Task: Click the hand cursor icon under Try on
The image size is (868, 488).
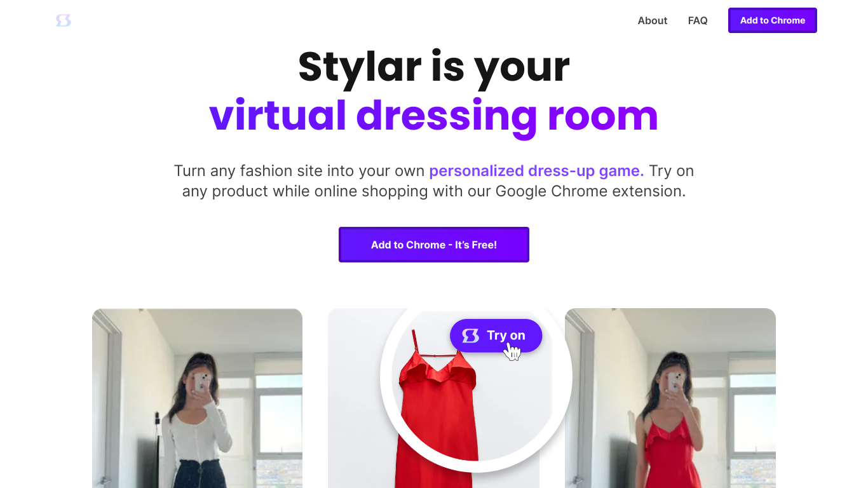Action: click(512, 351)
